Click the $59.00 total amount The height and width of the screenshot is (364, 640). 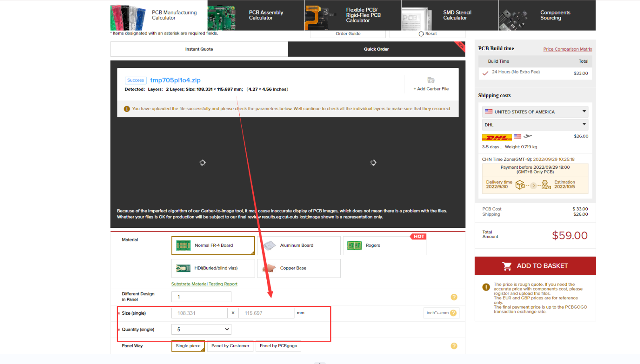click(x=570, y=235)
